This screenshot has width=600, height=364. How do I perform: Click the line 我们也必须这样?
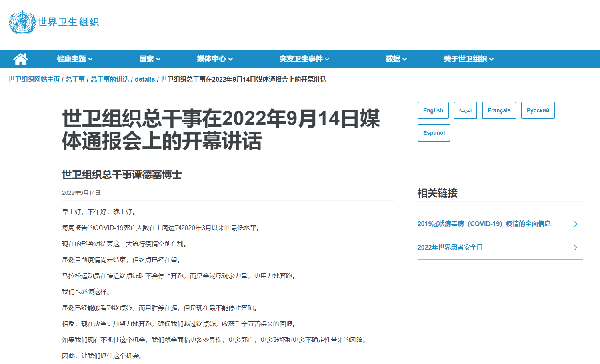(87, 292)
